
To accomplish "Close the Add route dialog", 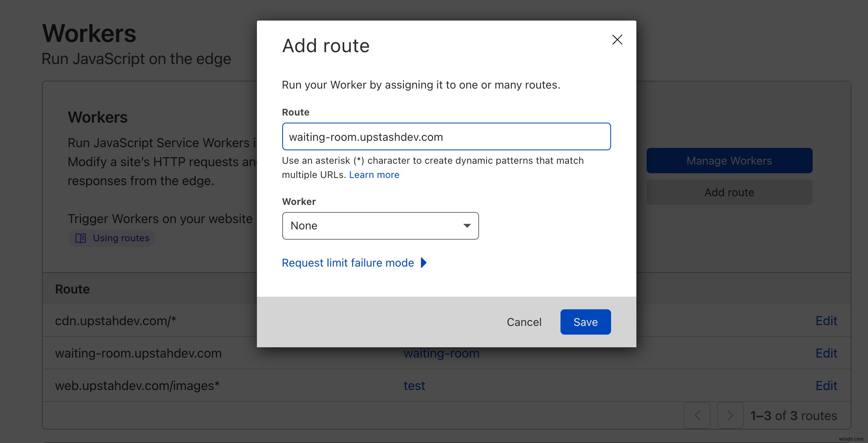I will [x=617, y=40].
